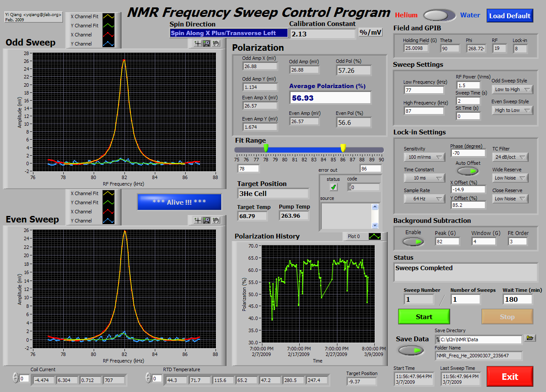
Task: Click the Fit Order input field
Action: pyautogui.click(x=518, y=242)
